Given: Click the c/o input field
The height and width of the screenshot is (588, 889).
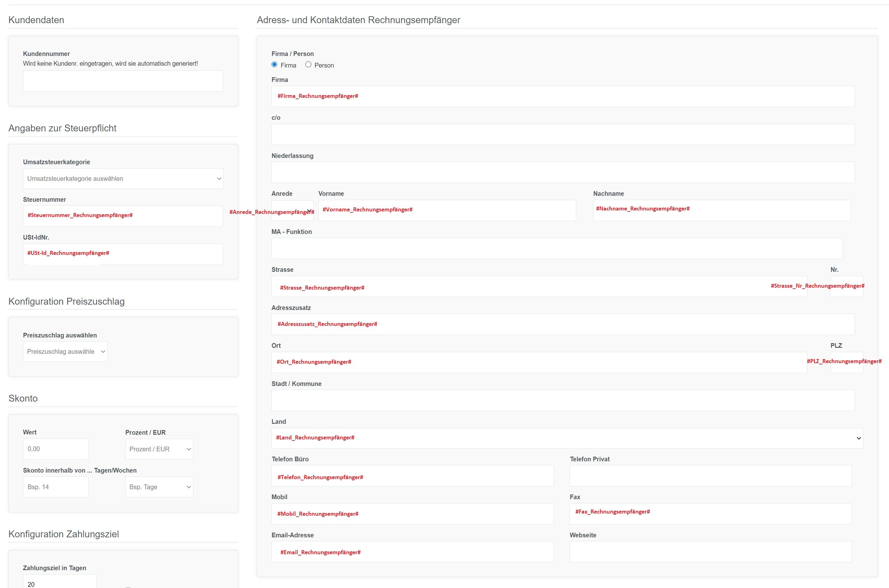Looking at the screenshot, I should tap(563, 134).
